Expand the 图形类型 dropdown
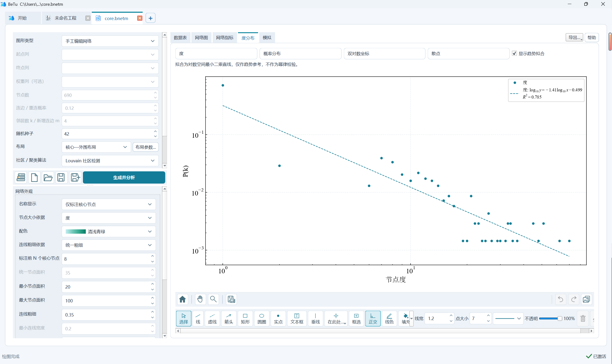 point(110,41)
